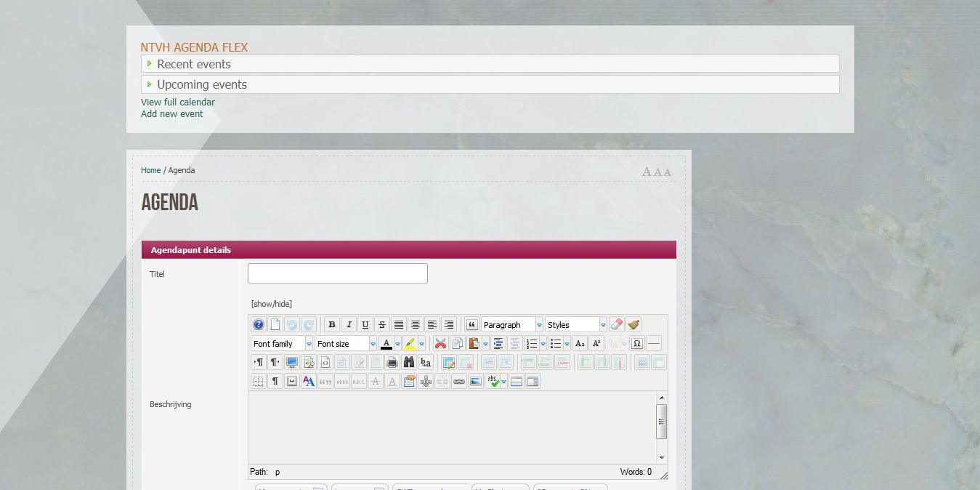Open highlight color picker dropdown arrow
Viewport: 980px width, 490px height.
(x=421, y=344)
